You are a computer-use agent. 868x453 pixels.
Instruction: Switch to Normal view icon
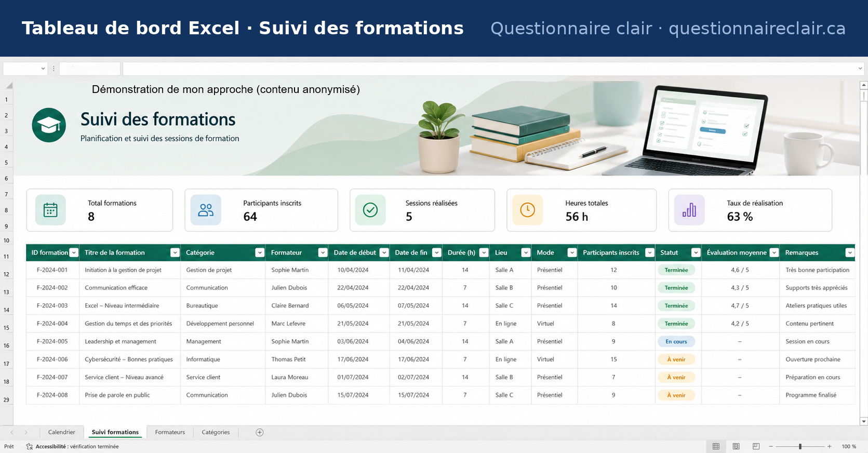pos(716,446)
